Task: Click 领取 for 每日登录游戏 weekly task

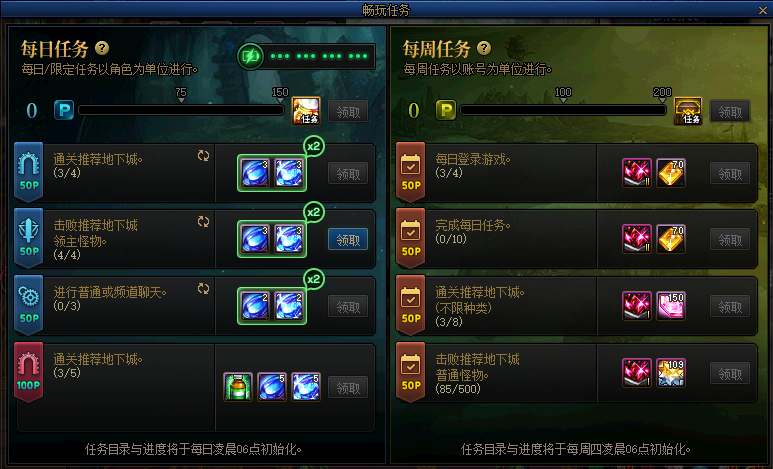Action: 730,174
